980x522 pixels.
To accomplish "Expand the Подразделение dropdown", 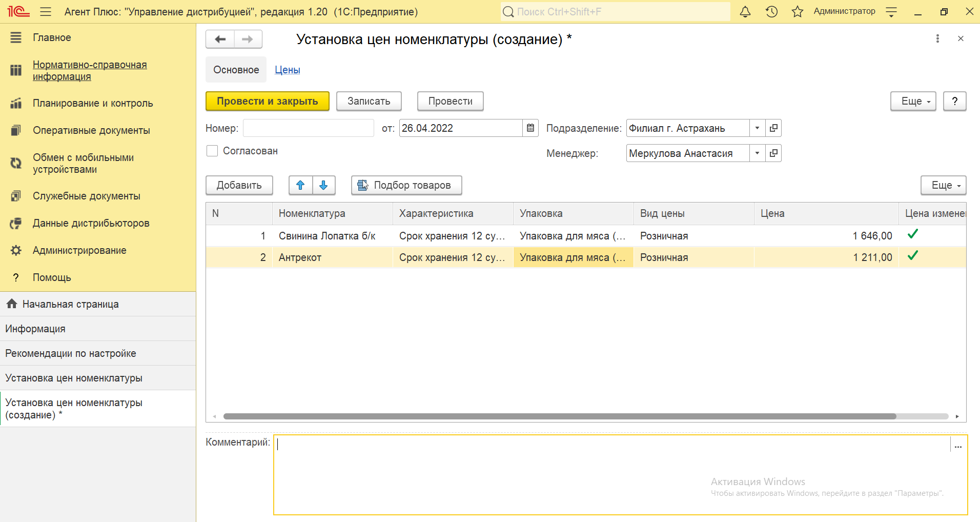I will (757, 128).
